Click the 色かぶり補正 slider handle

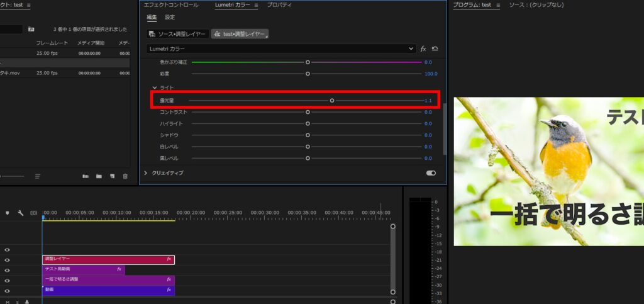308,62
